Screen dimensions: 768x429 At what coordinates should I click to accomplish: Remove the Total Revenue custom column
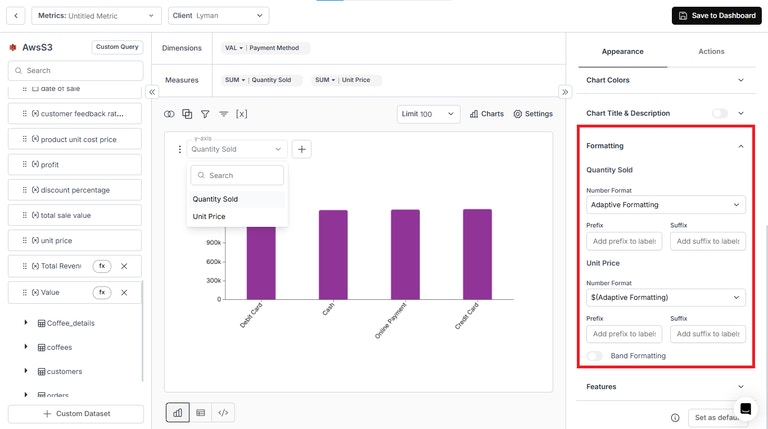pyautogui.click(x=124, y=266)
